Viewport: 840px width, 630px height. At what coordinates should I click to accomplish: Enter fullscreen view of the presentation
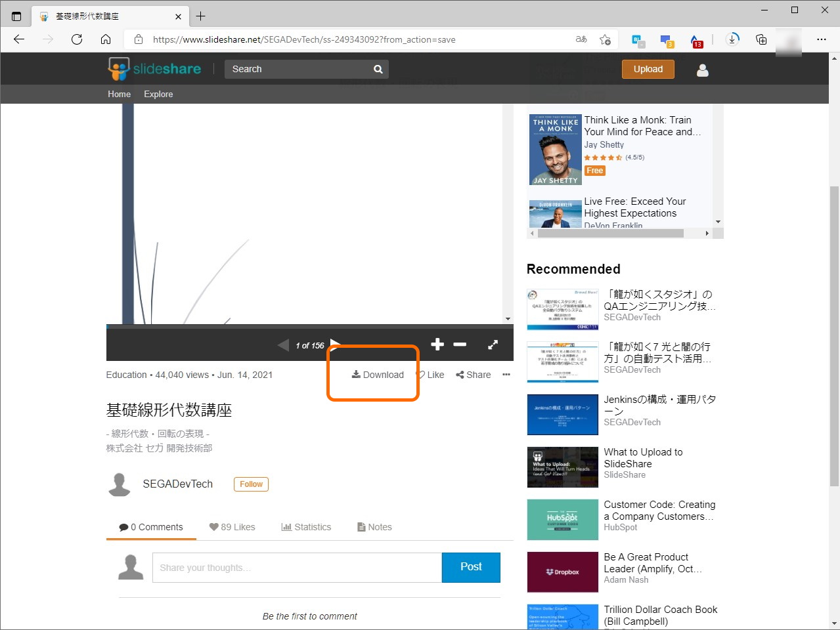[x=493, y=344]
